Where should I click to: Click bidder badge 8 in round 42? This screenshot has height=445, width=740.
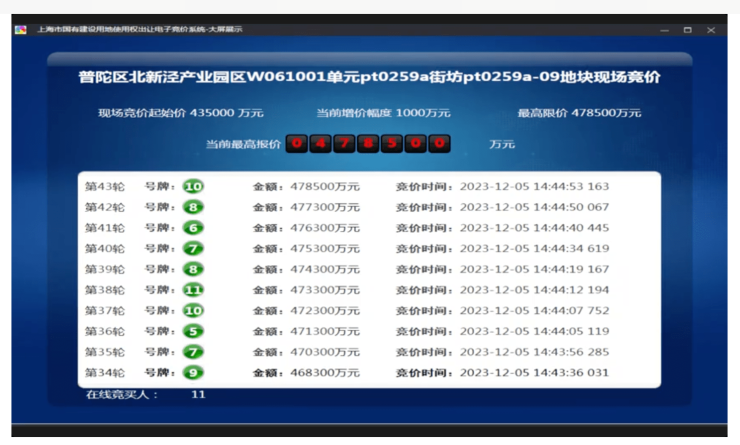[x=193, y=208]
